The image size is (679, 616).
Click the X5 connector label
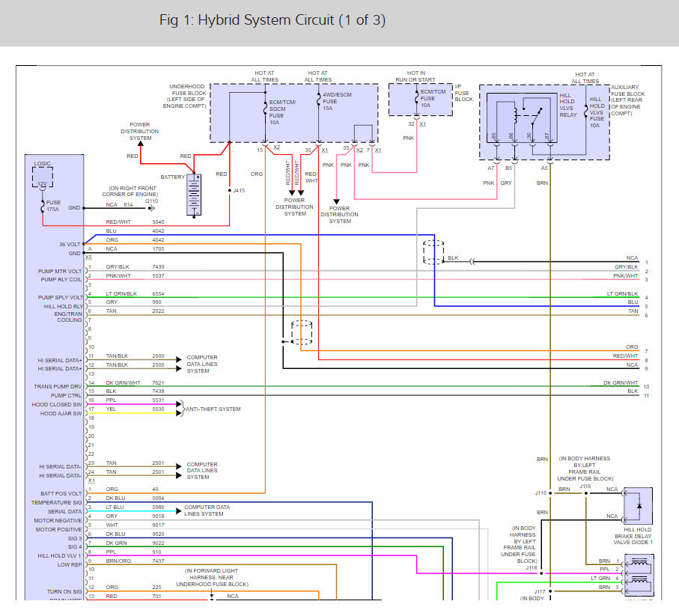(88, 257)
